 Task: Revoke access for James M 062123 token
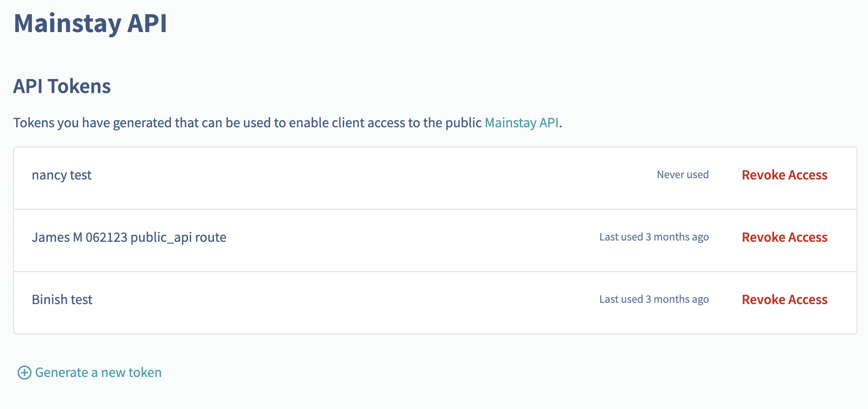pyautogui.click(x=784, y=237)
